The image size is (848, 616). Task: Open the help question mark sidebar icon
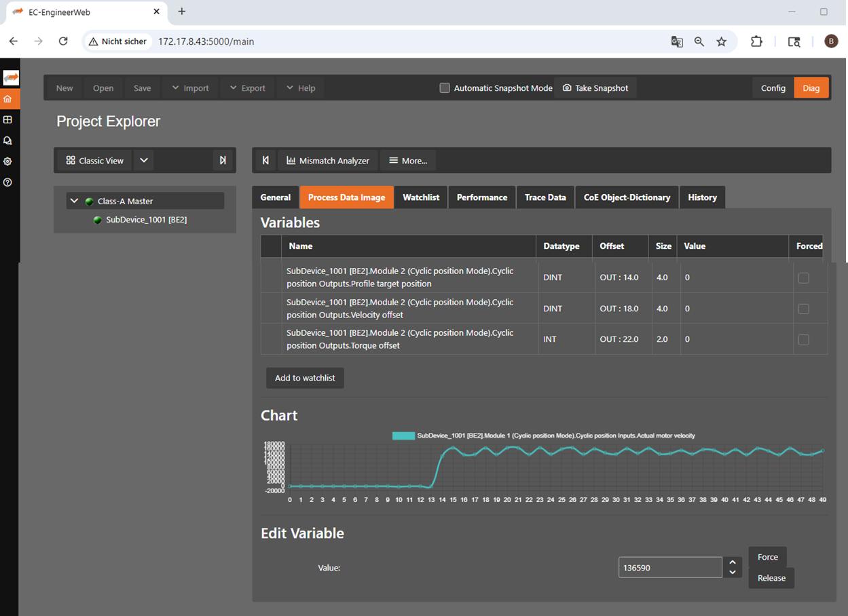pyautogui.click(x=8, y=182)
